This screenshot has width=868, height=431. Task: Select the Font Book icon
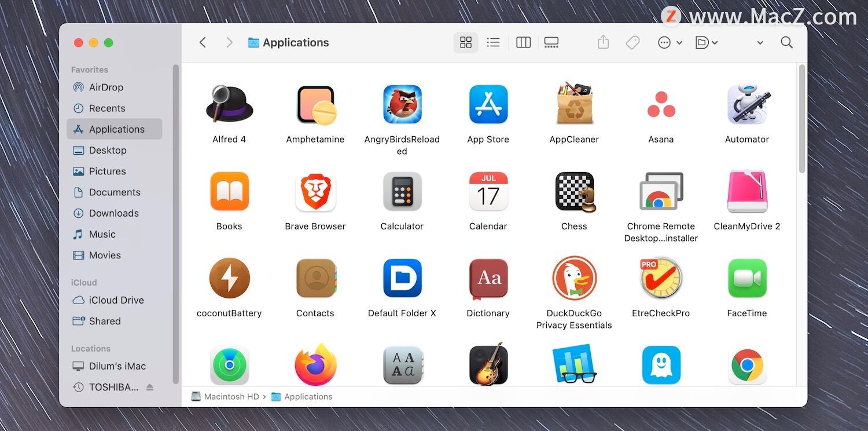(402, 366)
